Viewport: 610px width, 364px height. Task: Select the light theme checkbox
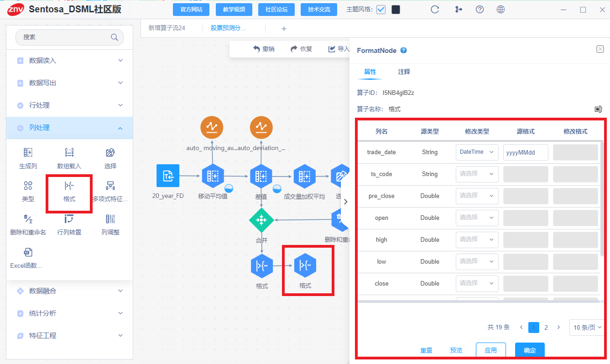pyautogui.click(x=381, y=10)
